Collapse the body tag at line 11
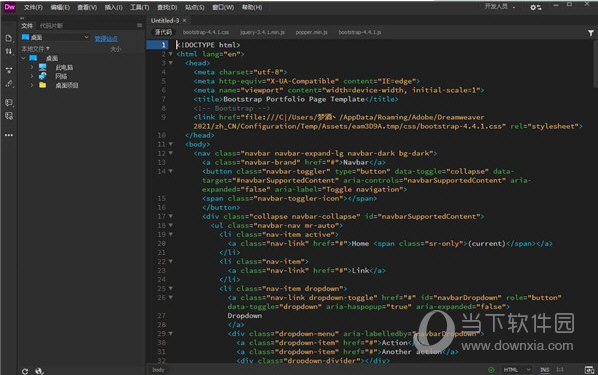Viewport: 598px width, 375px height. pyautogui.click(x=170, y=144)
